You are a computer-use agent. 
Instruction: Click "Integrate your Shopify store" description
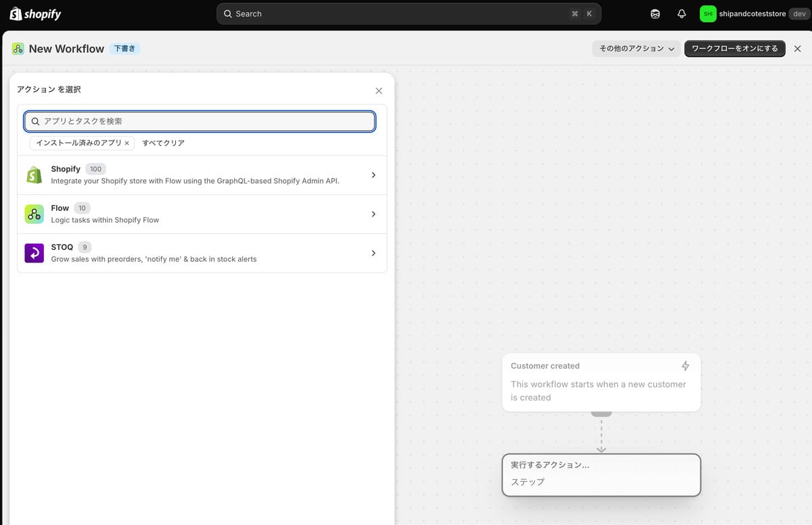[195, 181]
